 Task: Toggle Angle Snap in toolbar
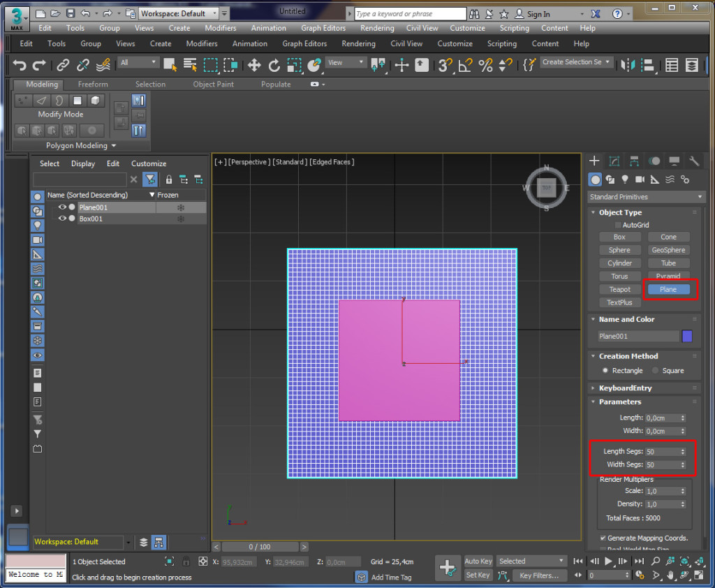coord(464,65)
